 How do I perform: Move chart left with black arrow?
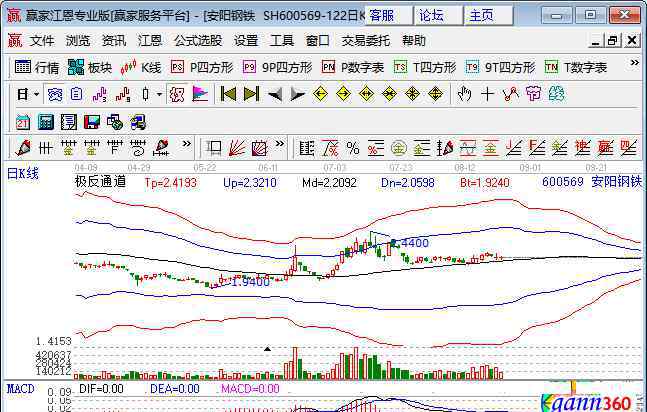click(275, 95)
